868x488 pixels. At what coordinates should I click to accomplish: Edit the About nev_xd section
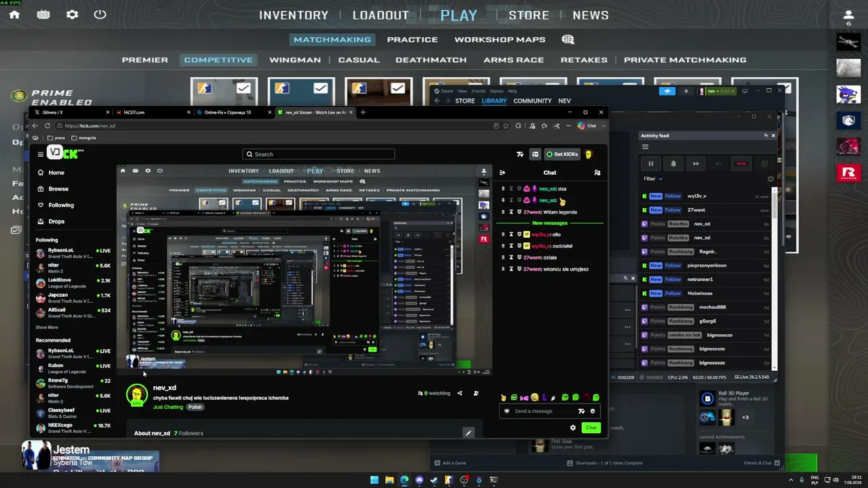pos(468,433)
